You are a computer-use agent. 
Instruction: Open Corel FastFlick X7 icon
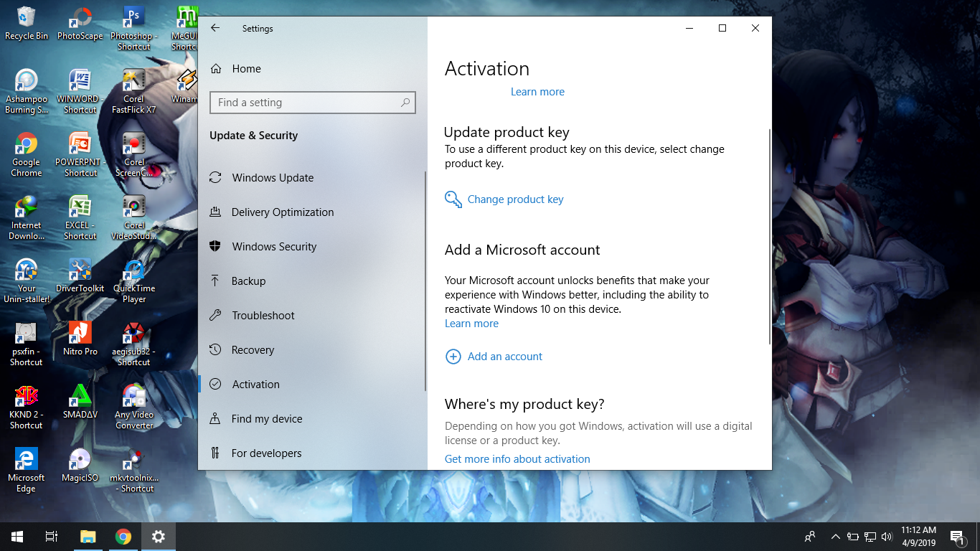[x=134, y=92]
